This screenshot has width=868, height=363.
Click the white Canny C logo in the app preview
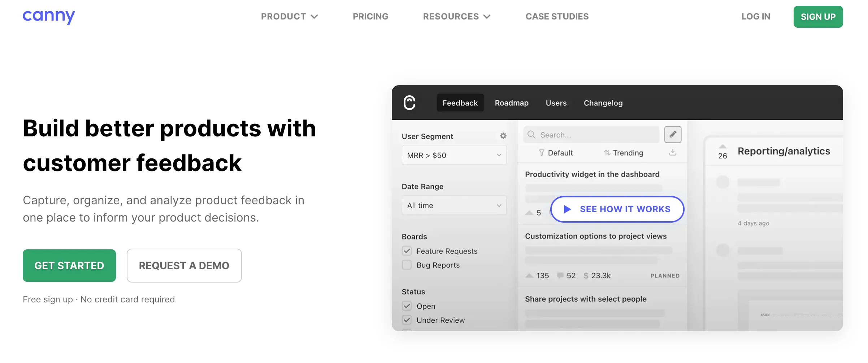(409, 103)
